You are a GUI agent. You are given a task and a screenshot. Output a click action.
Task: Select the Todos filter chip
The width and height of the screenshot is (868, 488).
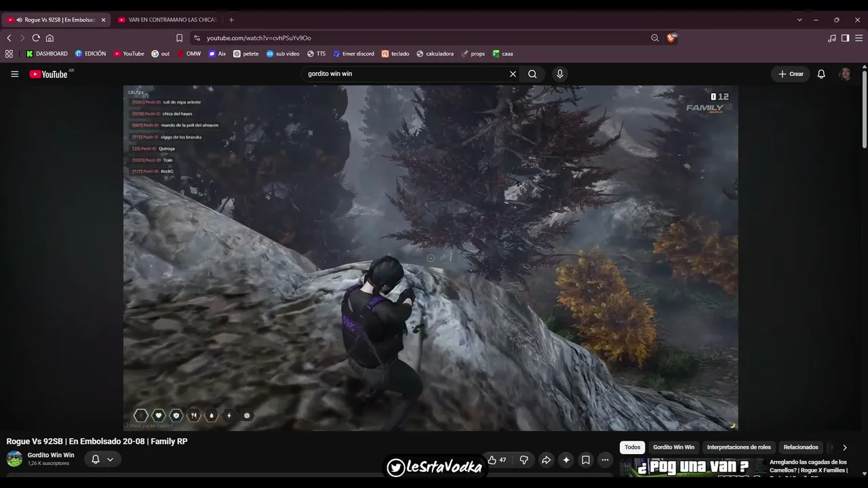633,447
